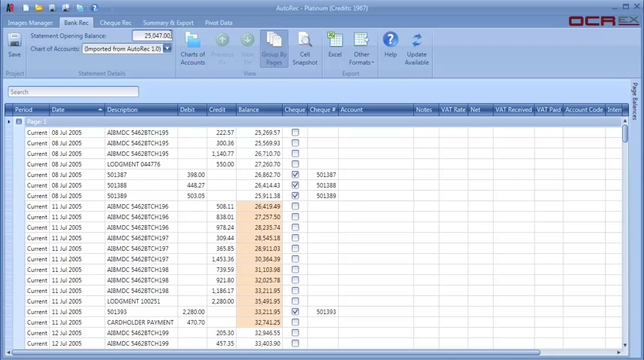Viewport: 644px width, 360px height.
Task: Uncheck cheque box for 501389 row
Action: point(296,196)
